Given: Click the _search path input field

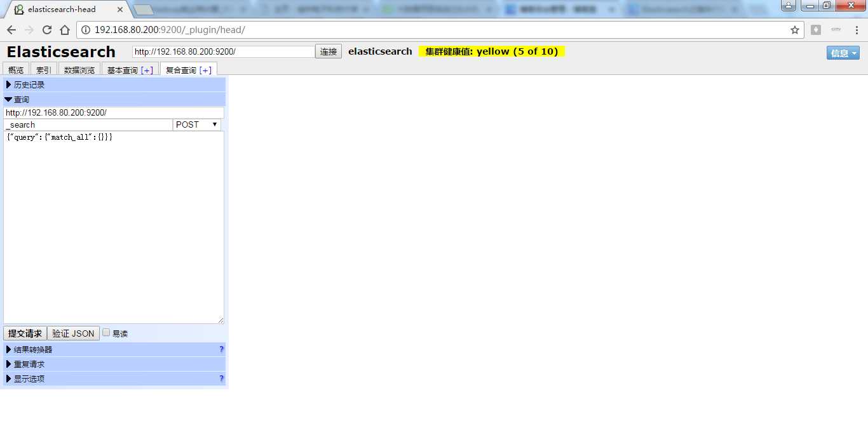Looking at the screenshot, I should coord(88,124).
